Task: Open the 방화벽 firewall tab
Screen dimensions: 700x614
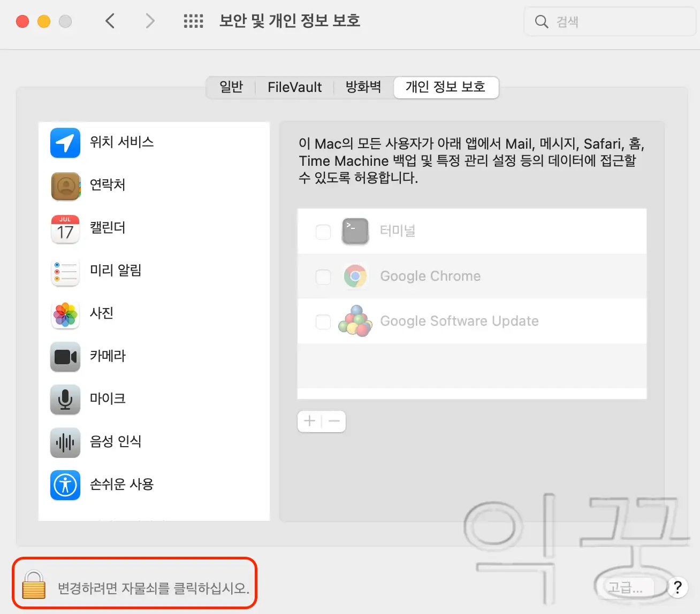Action: pyautogui.click(x=363, y=87)
